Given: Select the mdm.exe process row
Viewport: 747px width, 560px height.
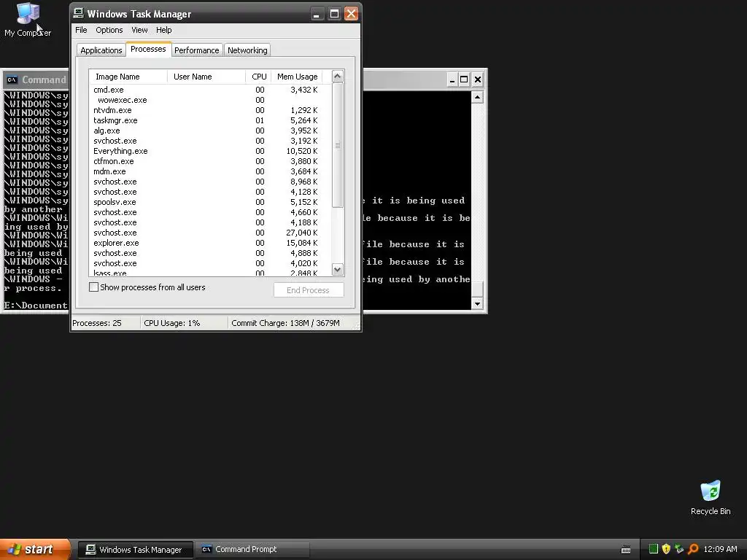Looking at the screenshot, I should point(209,172).
